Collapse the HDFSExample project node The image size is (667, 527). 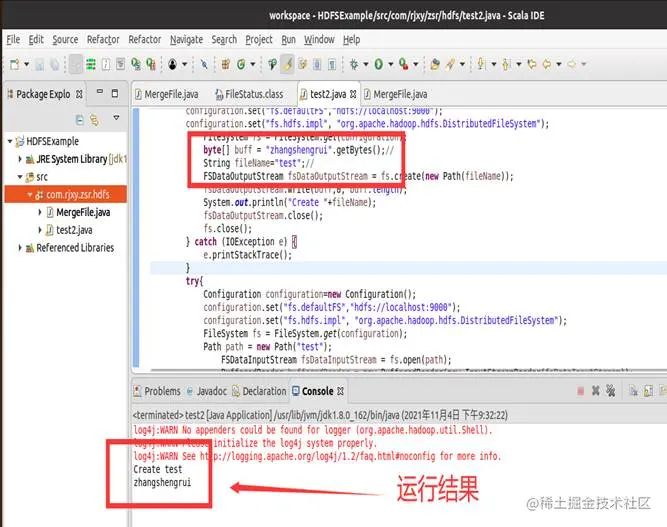click(x=10, y=141)
